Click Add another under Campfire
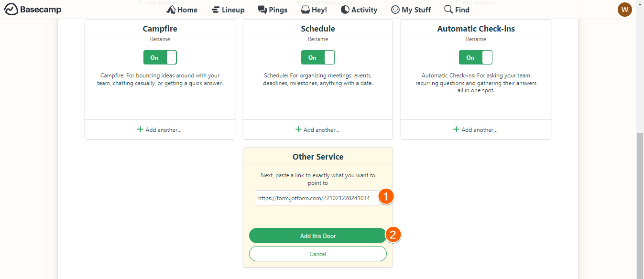 coord(160,129)
